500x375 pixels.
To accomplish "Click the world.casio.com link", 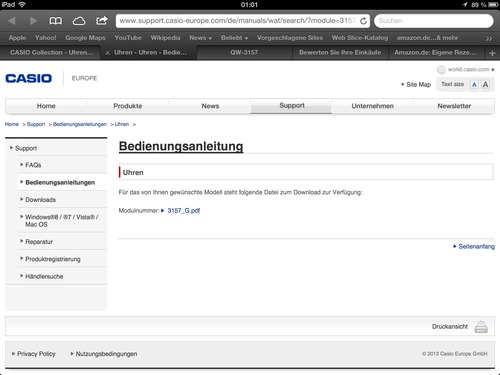I will pos(469,69).
